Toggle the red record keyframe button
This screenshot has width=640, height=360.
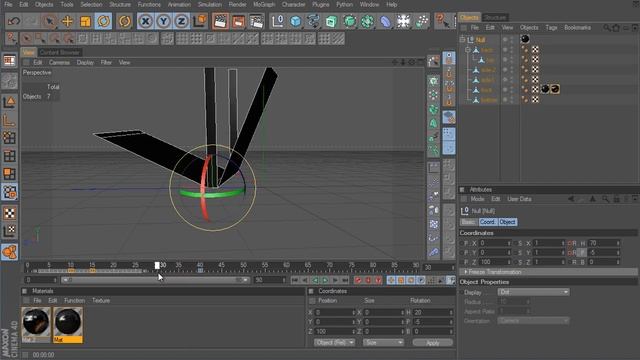click(358, 280)
